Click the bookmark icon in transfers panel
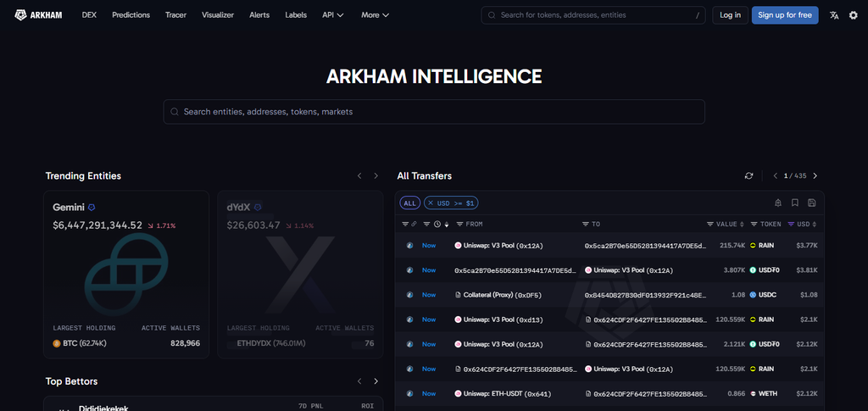 click(795, 203)
